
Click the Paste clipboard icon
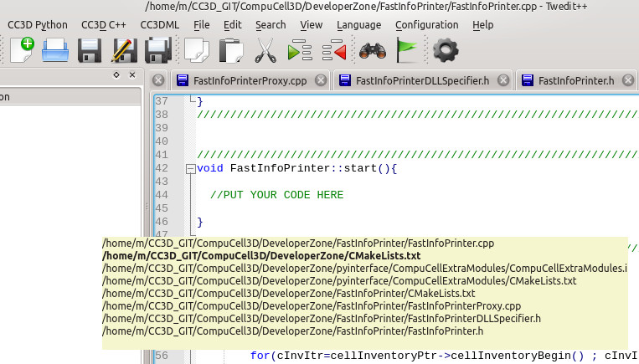pos(229,51)
